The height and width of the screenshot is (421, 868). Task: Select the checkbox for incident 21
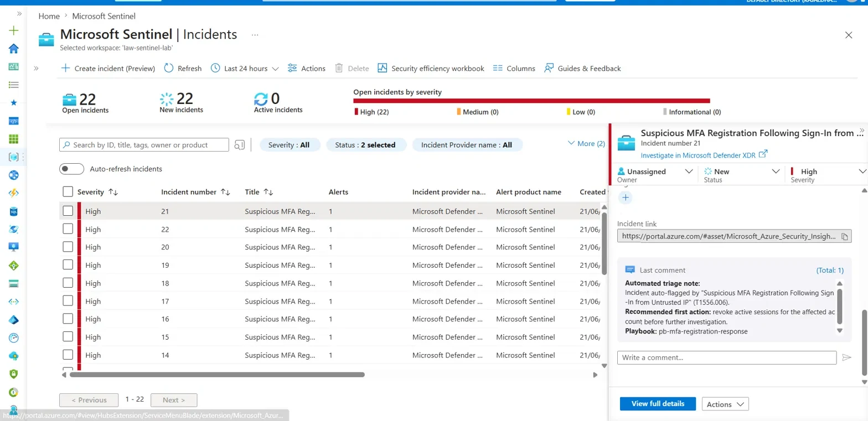pos(68,211)
